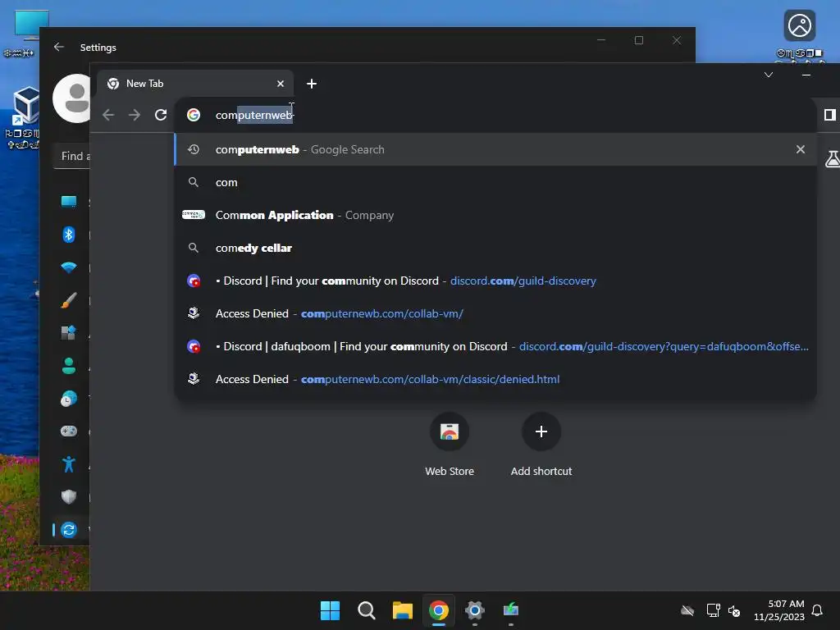Screen dimensions: 840x630
Task: Choose the 'com' search suggestion
Action: [495, 182]
